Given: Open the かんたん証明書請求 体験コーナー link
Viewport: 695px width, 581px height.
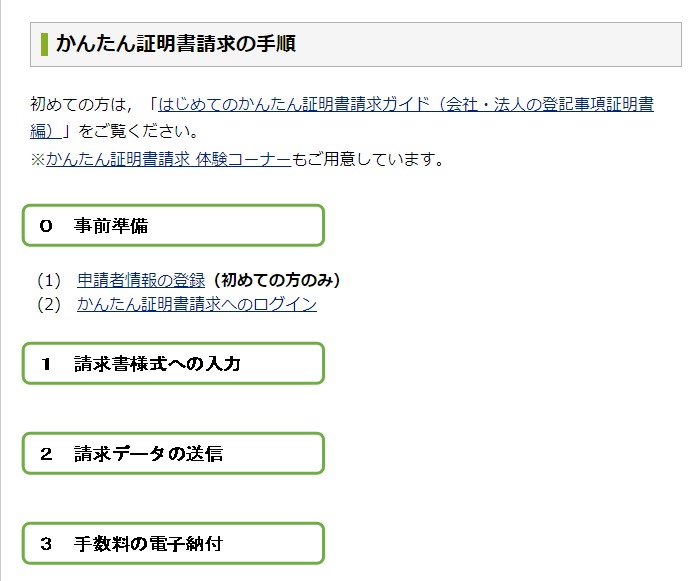Looking at the screenshot, I should coord(168,159).
